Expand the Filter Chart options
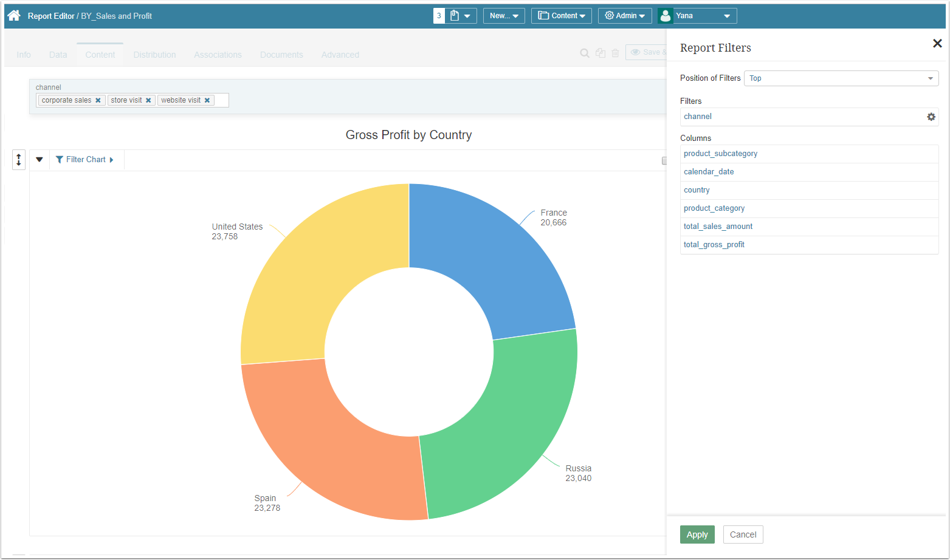 pos(85,160)
